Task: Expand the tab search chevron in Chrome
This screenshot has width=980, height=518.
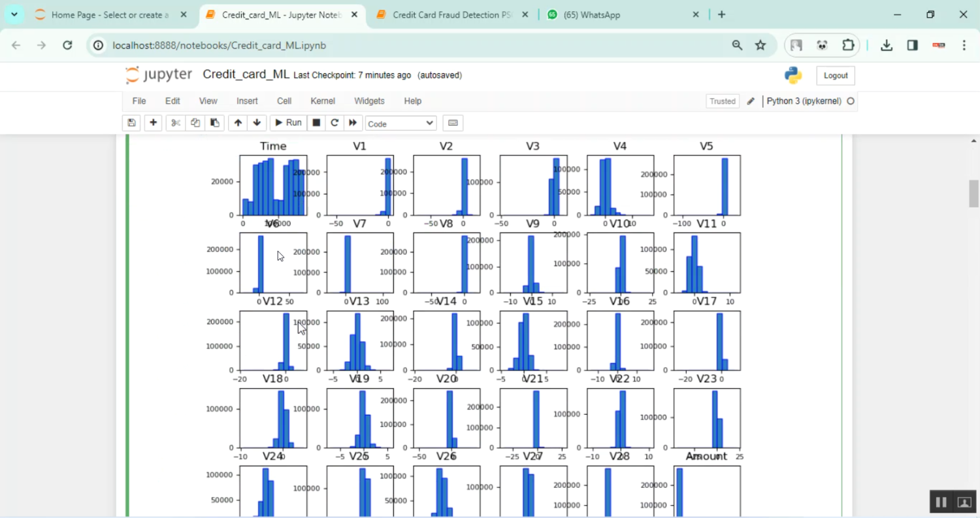Action: tap(14, 14)
